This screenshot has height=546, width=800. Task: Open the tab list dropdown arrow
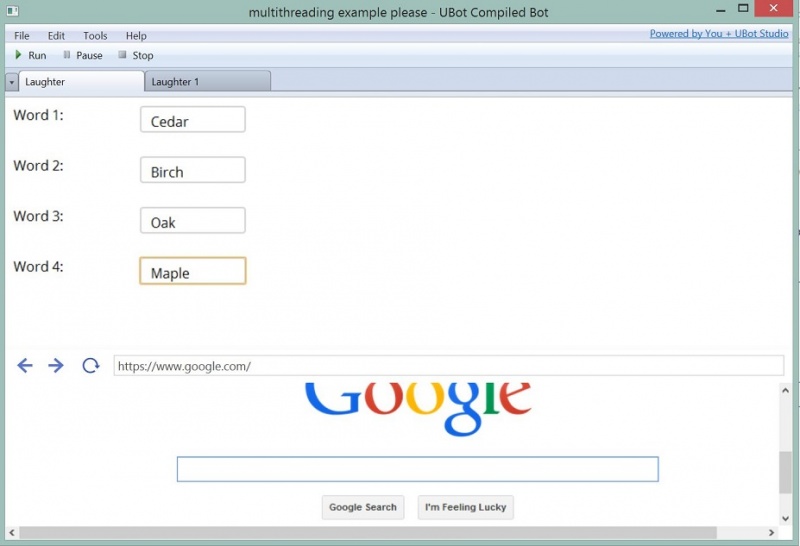12,82
